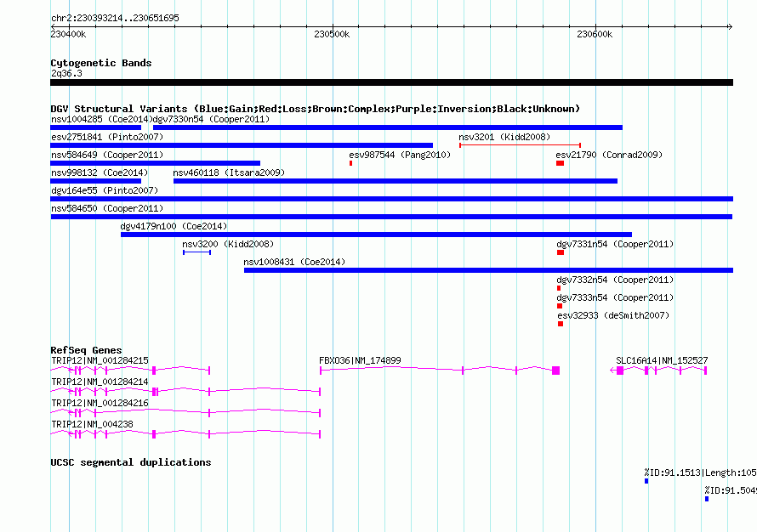Screen dimensions: 757x532
Task: Click the dgv164e55 (Pinto2007) label
Action: coord(105,190)
